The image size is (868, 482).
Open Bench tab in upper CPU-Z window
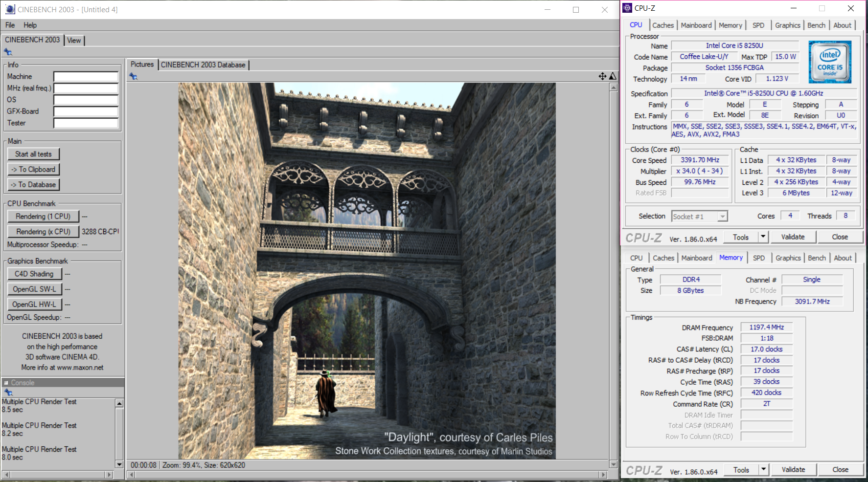pyautogui.click(x=816, y=25)
